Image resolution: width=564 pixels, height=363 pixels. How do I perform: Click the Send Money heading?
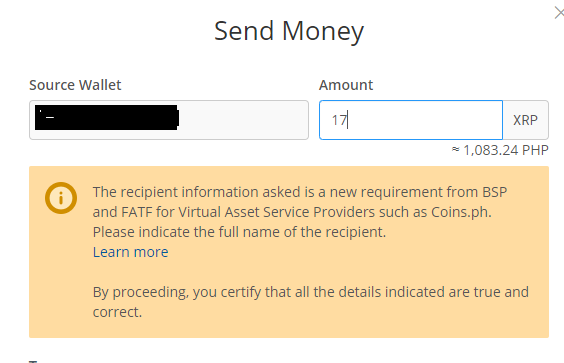[x=289, y=31]
